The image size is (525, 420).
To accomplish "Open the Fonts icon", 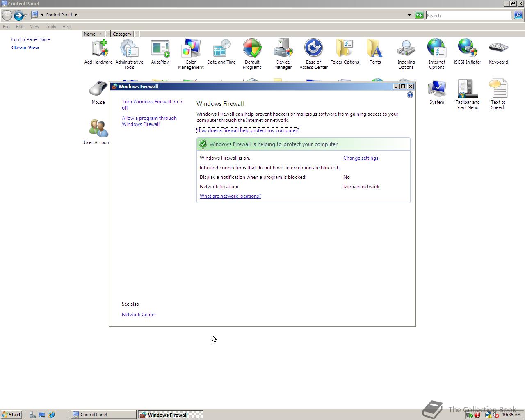I will [x=375, y=52].
